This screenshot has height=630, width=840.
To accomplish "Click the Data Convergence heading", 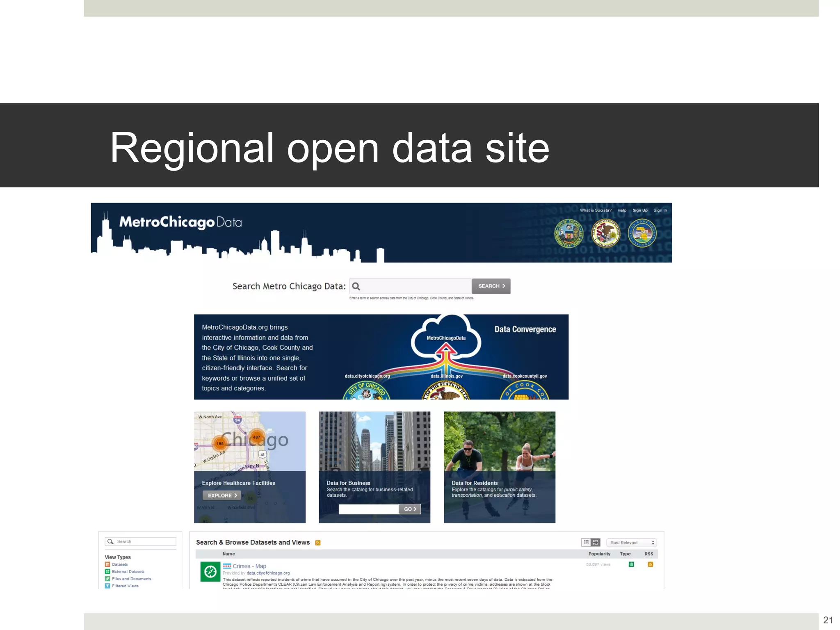I will click(525, 329).
